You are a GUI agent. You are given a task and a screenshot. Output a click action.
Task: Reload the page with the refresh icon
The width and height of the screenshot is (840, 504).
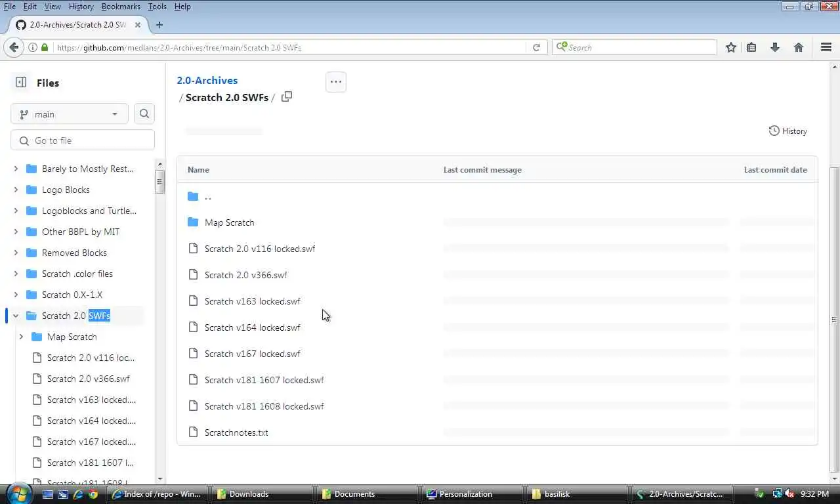point(537,47)
